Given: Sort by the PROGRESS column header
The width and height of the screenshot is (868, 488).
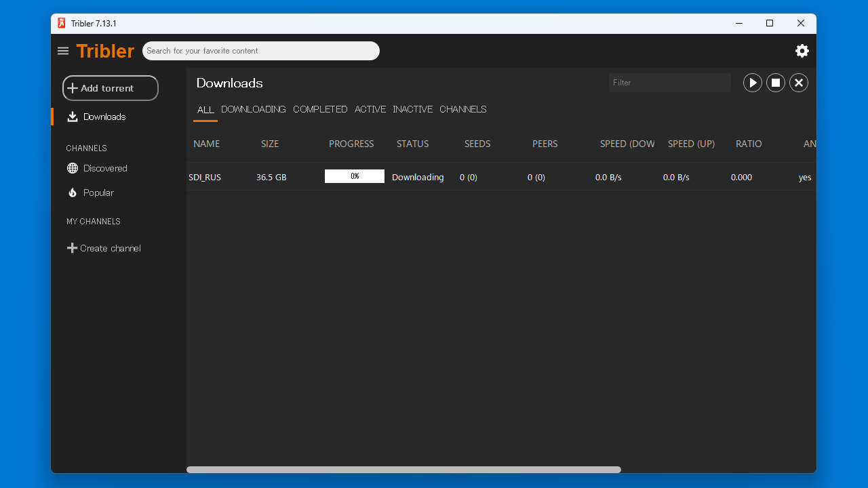Looking at the screenshot, I should pyautogui.click(x=351, y=144).
